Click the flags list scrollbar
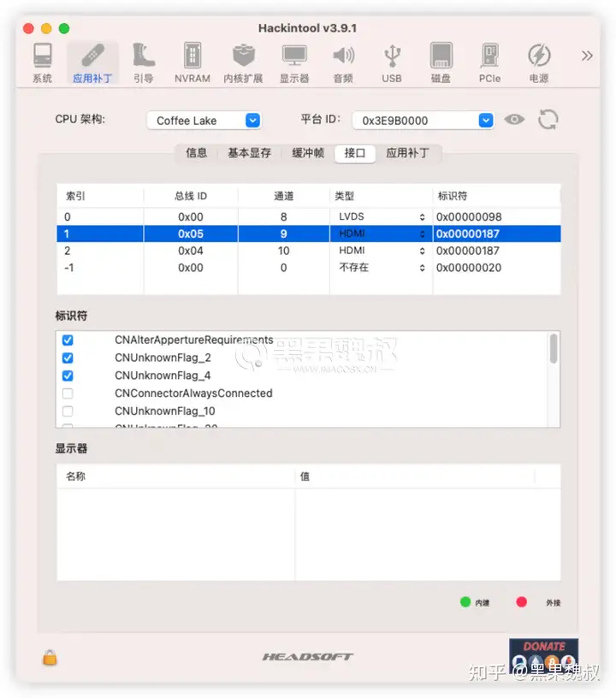 pyautogui.click(x=554, y=350)
